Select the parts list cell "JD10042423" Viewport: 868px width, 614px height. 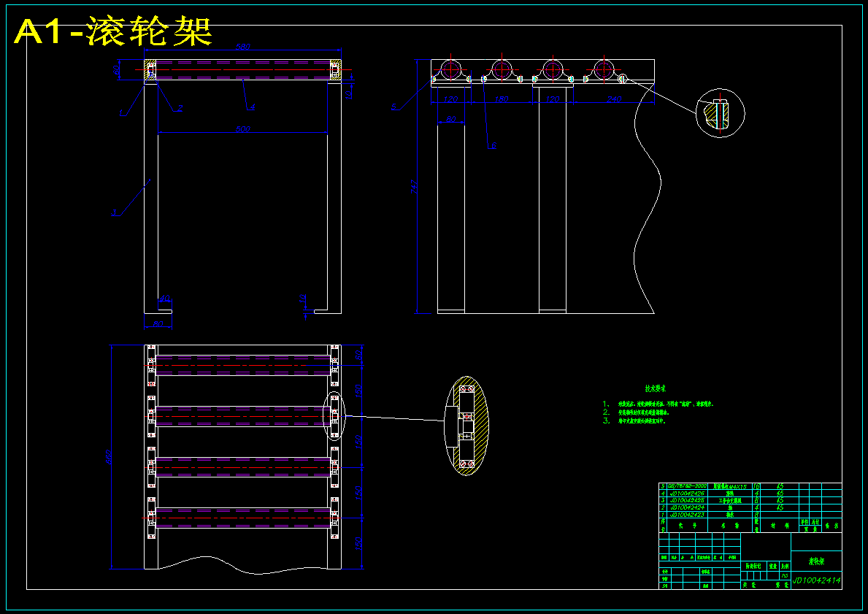point(687,514)
